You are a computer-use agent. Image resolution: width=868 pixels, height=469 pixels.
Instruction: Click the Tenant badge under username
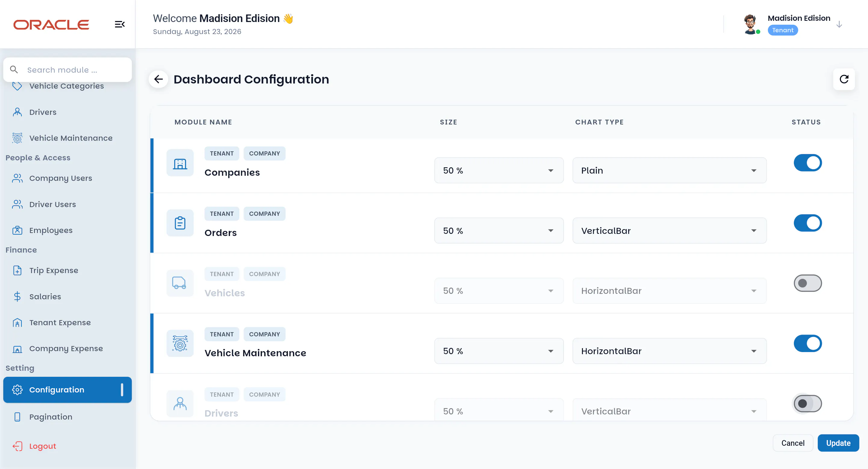point(782,30)
